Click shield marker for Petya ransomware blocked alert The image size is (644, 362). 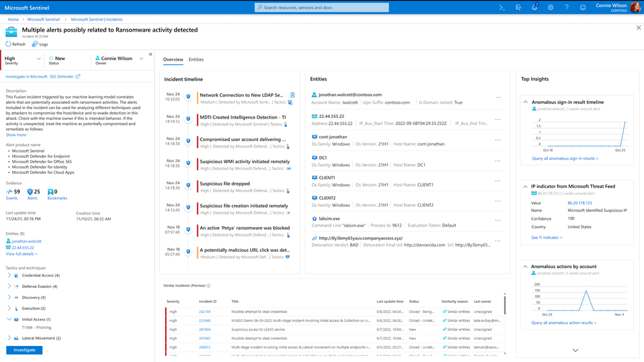coord(188,229)
